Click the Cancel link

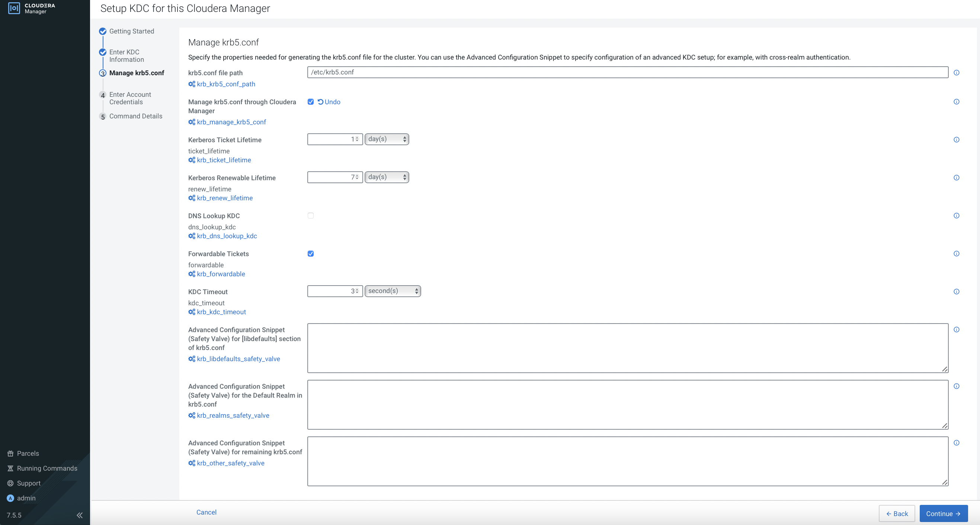[x=206, y=512]
